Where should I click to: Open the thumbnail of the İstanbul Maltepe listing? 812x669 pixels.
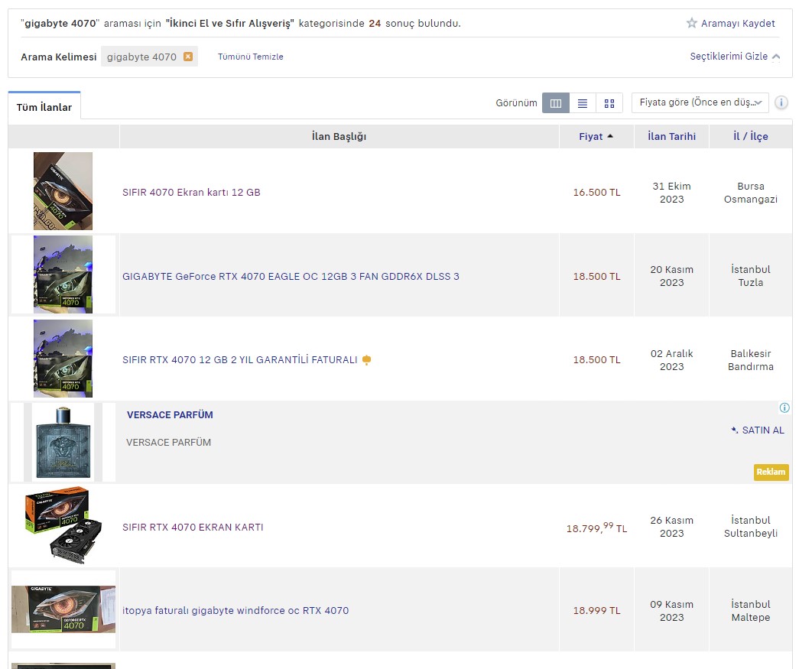tap(63, 609)
